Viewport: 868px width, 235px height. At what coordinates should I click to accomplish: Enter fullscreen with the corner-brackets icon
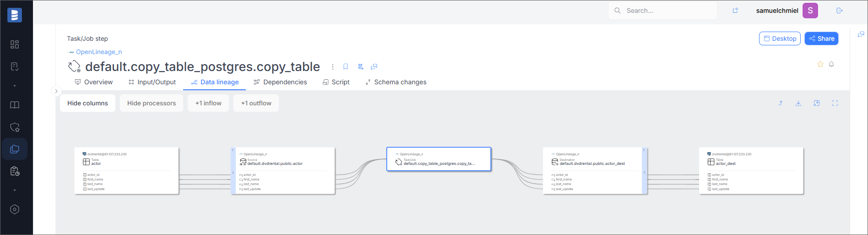[835, 103]
